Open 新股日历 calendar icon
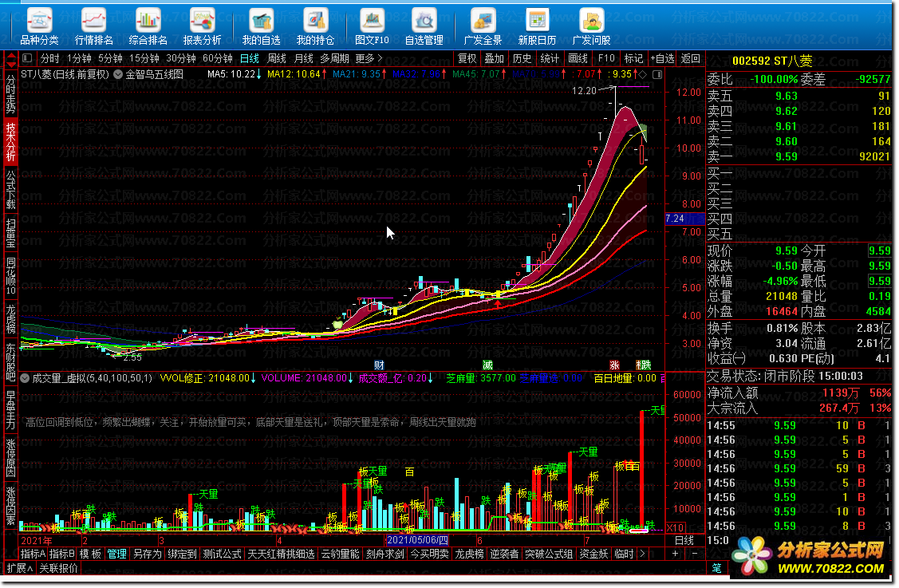The image size is (899, 588). click(537, 26)
